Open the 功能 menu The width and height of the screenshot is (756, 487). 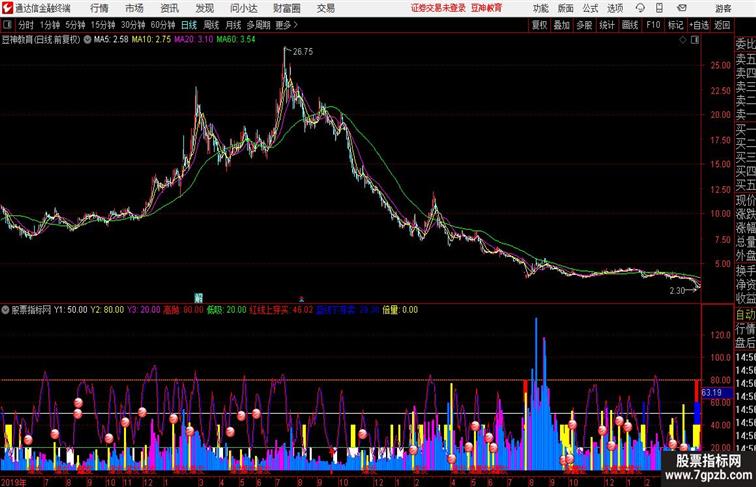540,8
